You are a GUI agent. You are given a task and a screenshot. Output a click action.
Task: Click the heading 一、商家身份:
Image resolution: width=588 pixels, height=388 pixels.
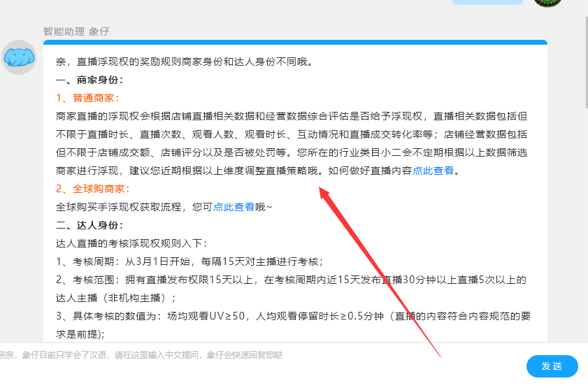click(x=89, y=80)
